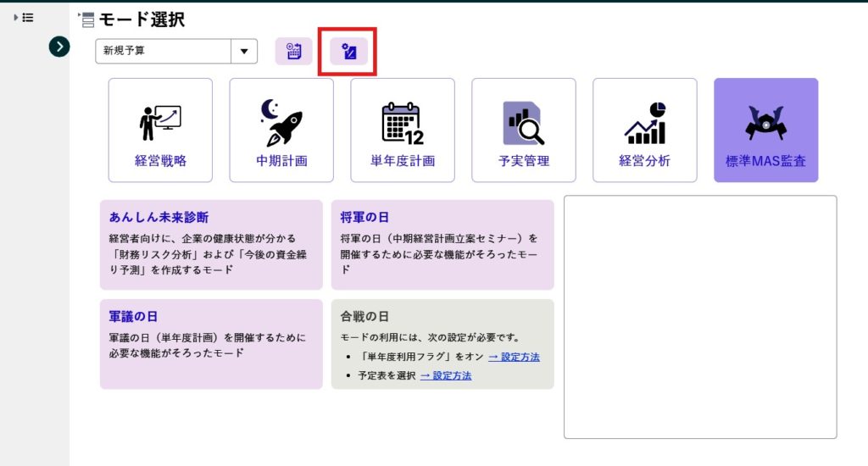Open 設定方法 link for 予定表を選択
The image size is (868, 466).
(446, 375)
